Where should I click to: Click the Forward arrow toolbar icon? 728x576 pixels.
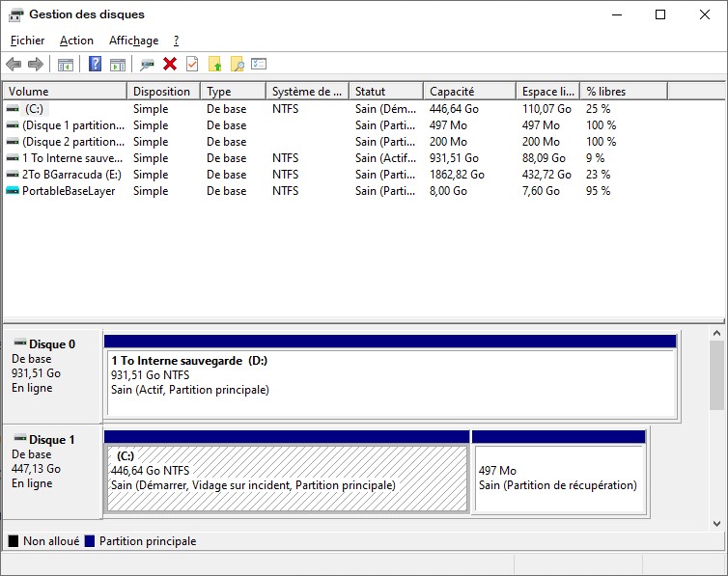(x=36, y=64)
